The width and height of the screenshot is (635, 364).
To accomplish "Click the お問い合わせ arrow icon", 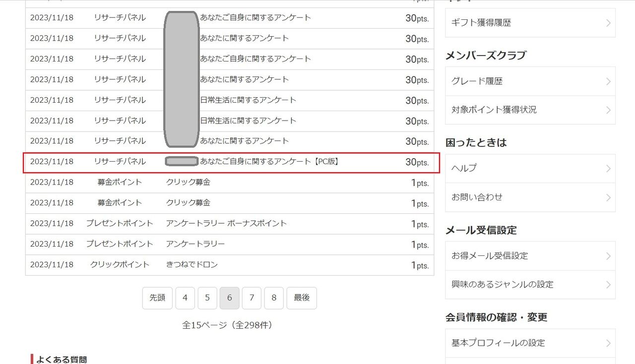I will coord(608,197).
